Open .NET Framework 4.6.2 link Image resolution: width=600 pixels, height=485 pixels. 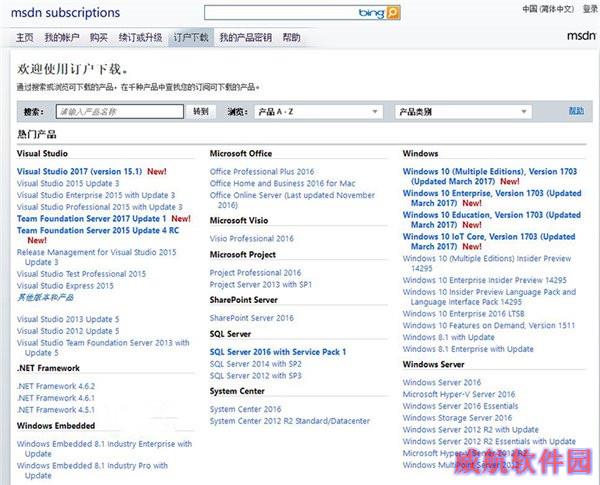(x=56, y=386)
